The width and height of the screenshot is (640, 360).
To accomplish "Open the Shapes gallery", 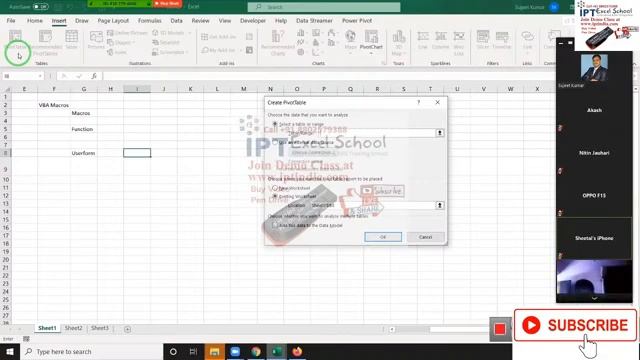I will pyautogui.click(x=120, y=42).
